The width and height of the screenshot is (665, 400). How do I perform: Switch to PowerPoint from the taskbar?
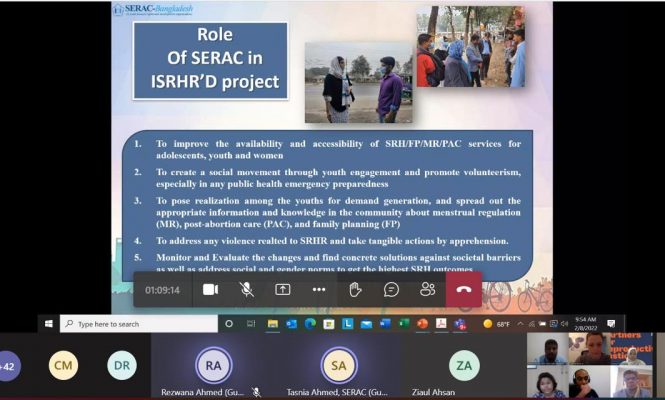click(x=422, y=324)
